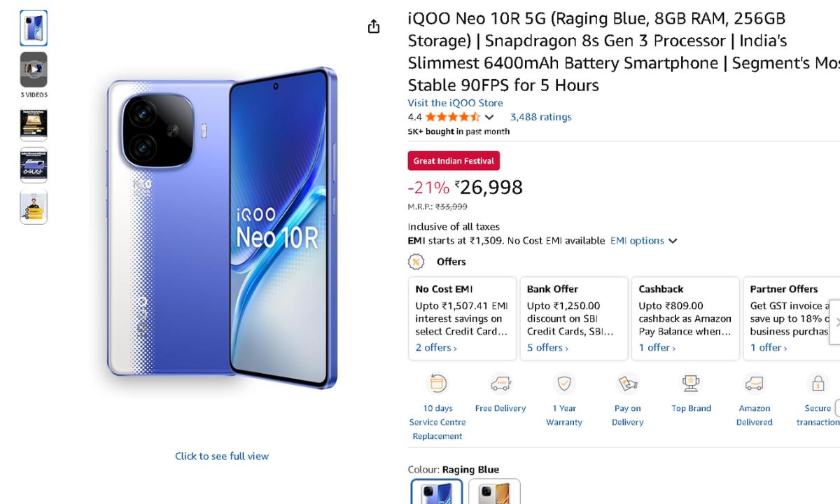Viewport: 840px width, 504px height.
Task: Open the 3 Videos thumbnail
Action: coord(34,69)
